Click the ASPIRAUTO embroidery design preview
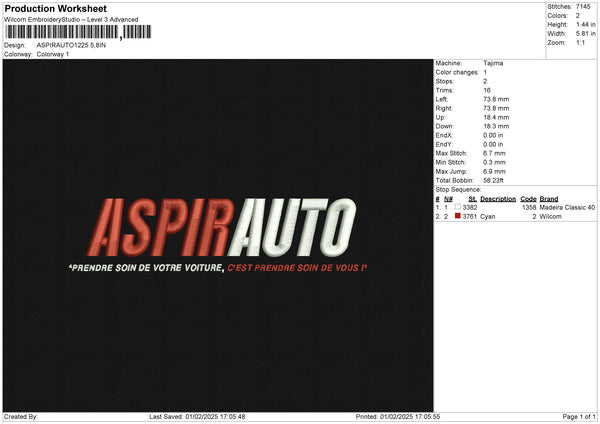Screen dimensions: 600x424 click(x=218, y=235)
